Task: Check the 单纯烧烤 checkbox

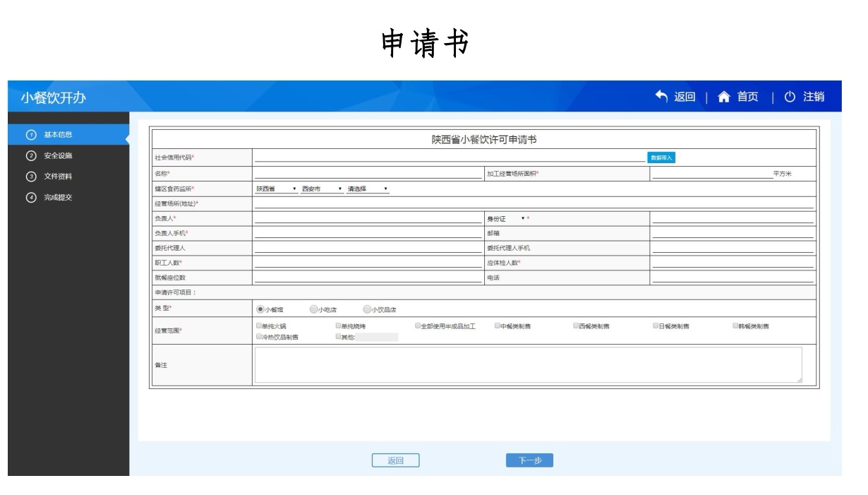Action: [x=339, y=326]
